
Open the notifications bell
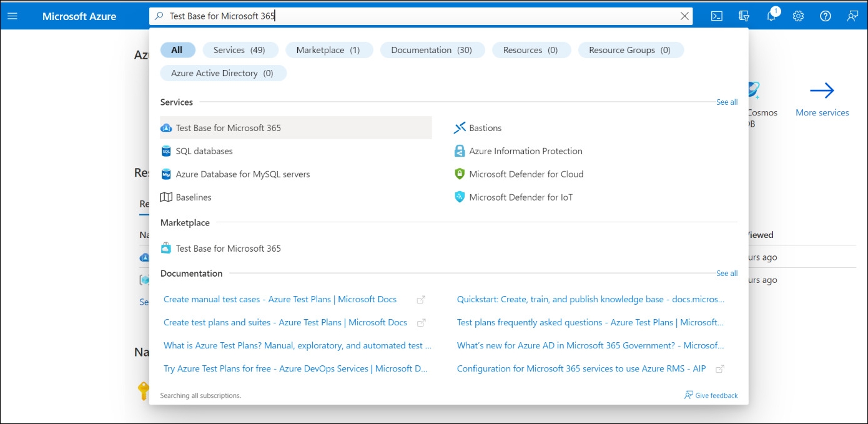tap(772, 16)
